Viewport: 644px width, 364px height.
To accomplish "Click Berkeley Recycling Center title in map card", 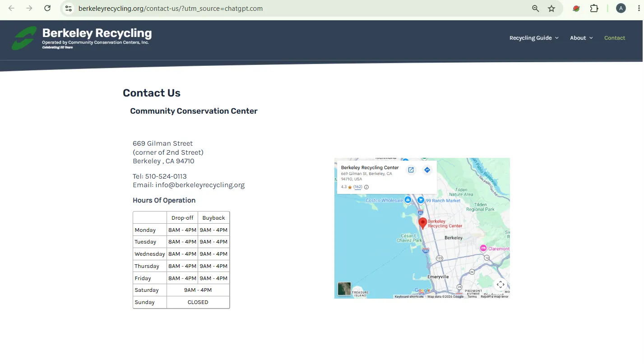I will coord(370,167).
